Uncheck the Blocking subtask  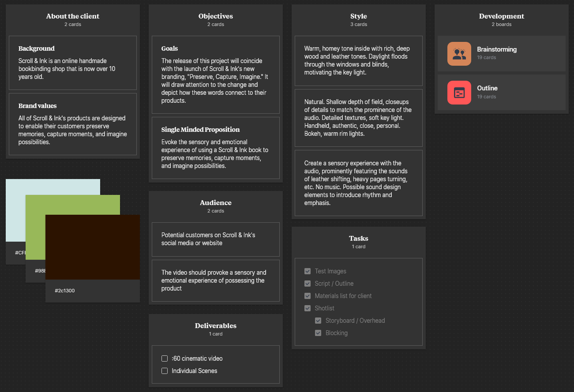click(x=318, y=333)
